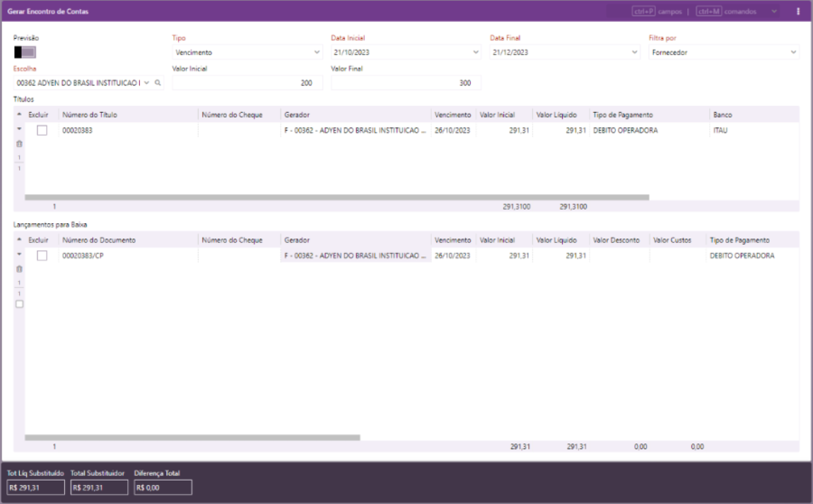Click down arrow icon in Títulos grid sidebar
Image resolution: width=813 pixels, height=504 pixels.
(19, 128)
